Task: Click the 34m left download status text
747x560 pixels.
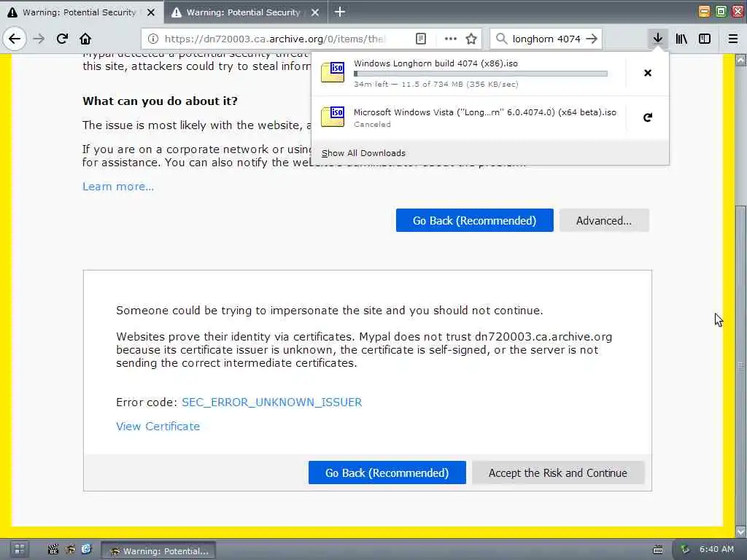Action: click(436, 85)
